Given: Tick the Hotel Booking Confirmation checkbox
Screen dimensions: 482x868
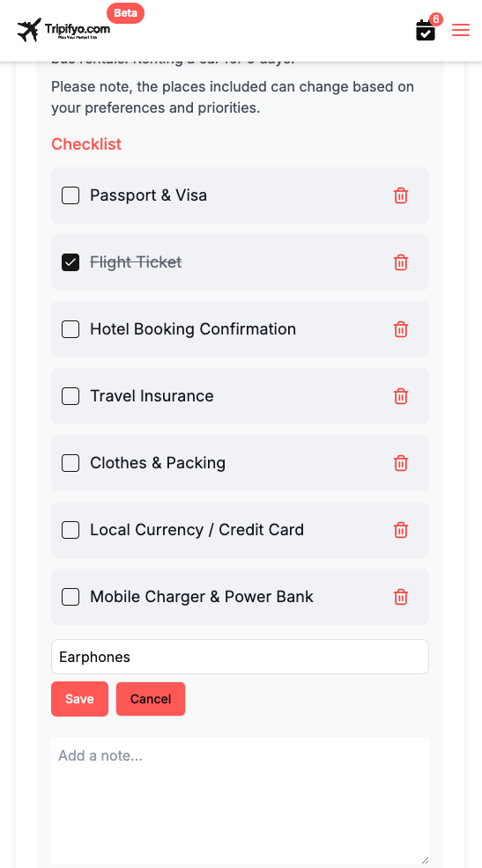Looking at the screenshot, I should click(x=70, y=329).
